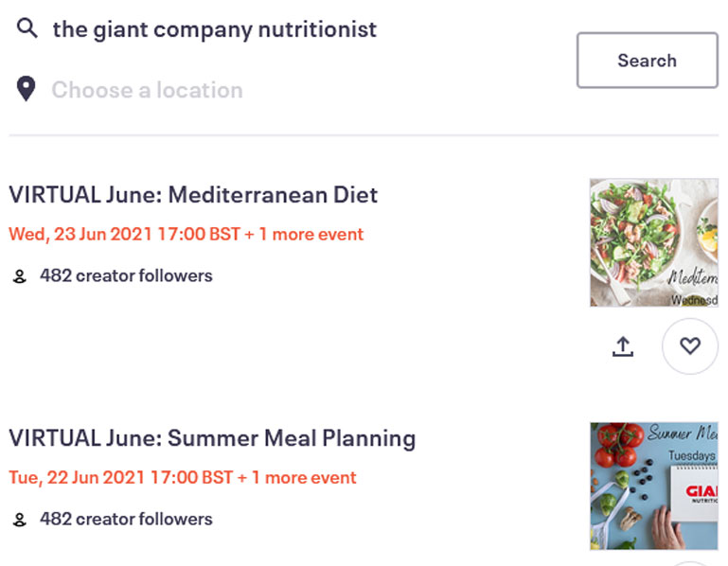Expand '+ 1 more event' for Summer Meal Planning
Viewport: 728px width, 566px height.
297,477
